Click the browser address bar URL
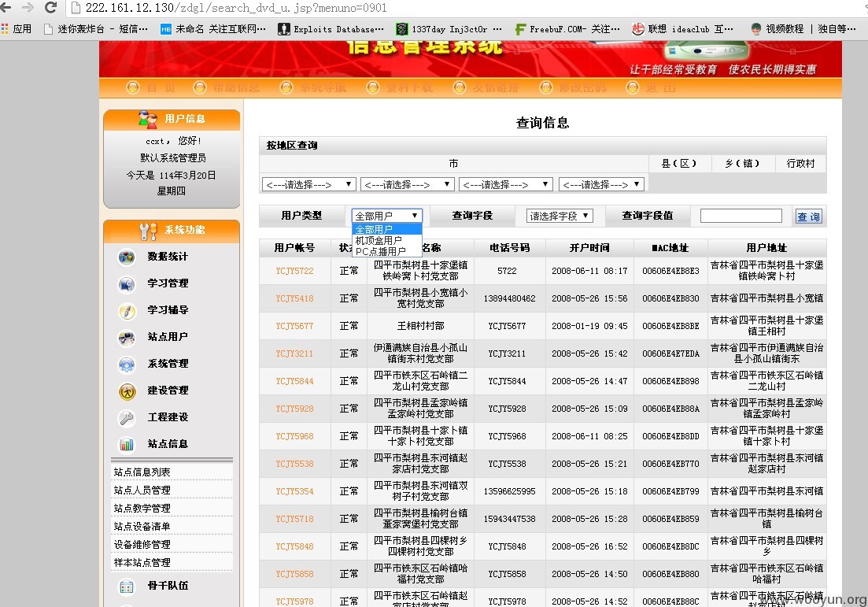 point(236,8)
